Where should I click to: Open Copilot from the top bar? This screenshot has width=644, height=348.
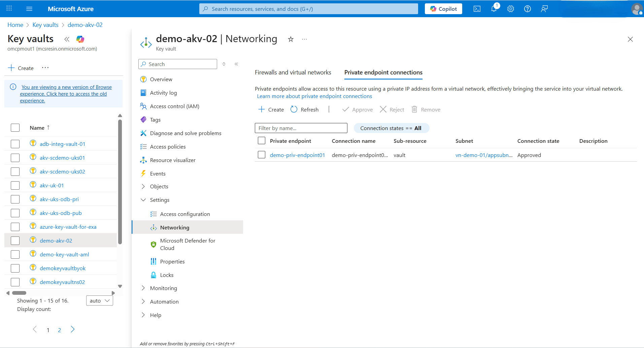pyautogui.click(x=443, y=8)
